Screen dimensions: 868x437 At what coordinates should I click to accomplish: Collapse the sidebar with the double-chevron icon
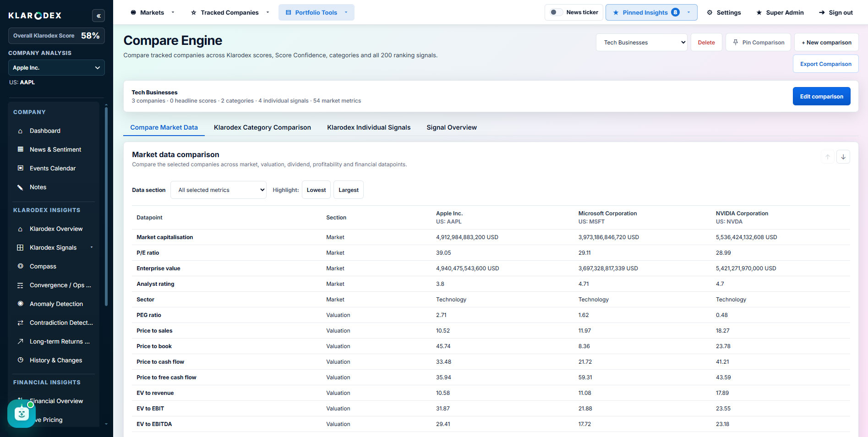pyautogui.click(x=98, y=16)
